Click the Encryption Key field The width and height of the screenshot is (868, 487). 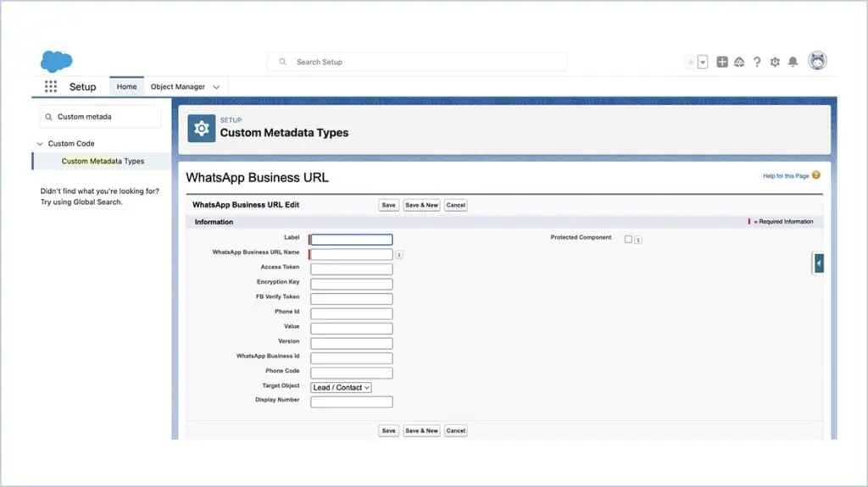[352, 284]
